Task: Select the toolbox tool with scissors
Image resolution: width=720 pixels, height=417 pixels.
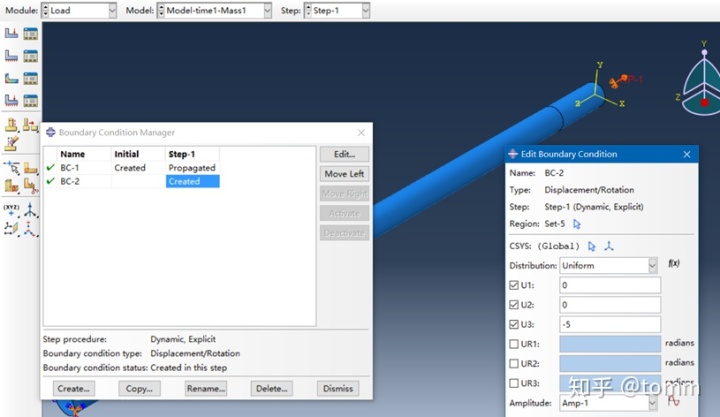Action: point(31,186)
